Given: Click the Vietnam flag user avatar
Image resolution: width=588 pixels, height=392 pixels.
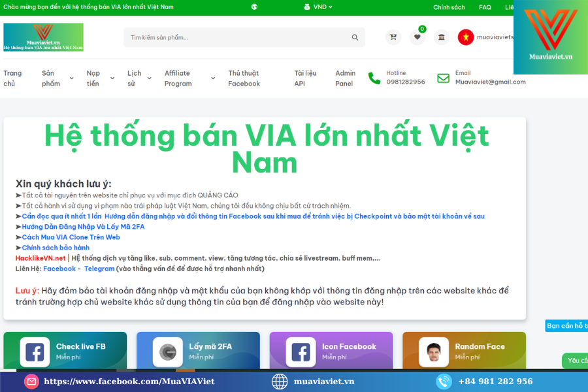Looking at the screenshot, I should [x=466, y=37].
